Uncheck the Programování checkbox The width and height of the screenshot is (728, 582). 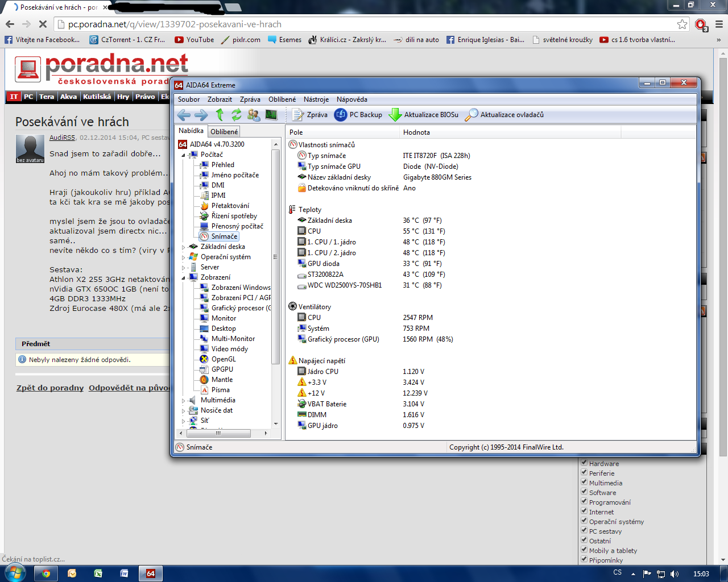click(584, 501)
